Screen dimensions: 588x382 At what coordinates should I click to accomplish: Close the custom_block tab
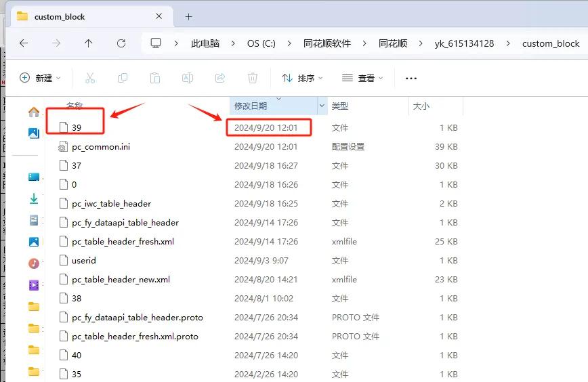coord(159,16)
